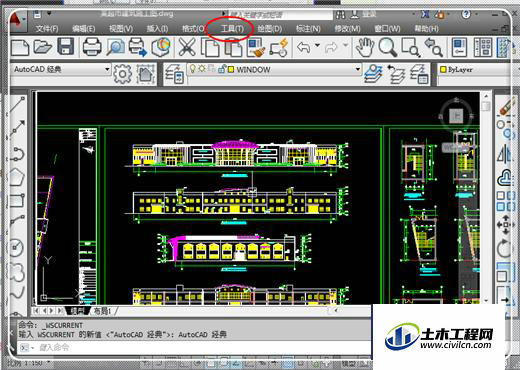
Task: Click the Paste clipboard icon
Action: (x=233, y=48)
